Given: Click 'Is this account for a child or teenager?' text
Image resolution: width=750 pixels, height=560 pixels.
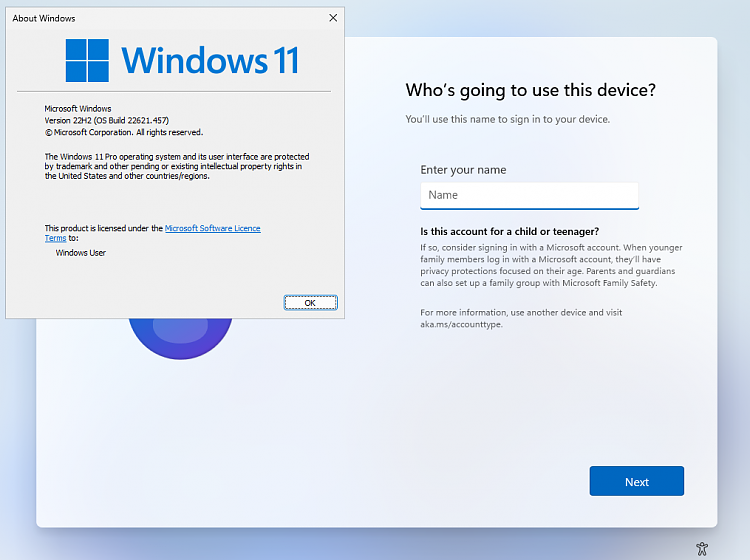Looking at the screenshot, I should [x=509, y=231].
